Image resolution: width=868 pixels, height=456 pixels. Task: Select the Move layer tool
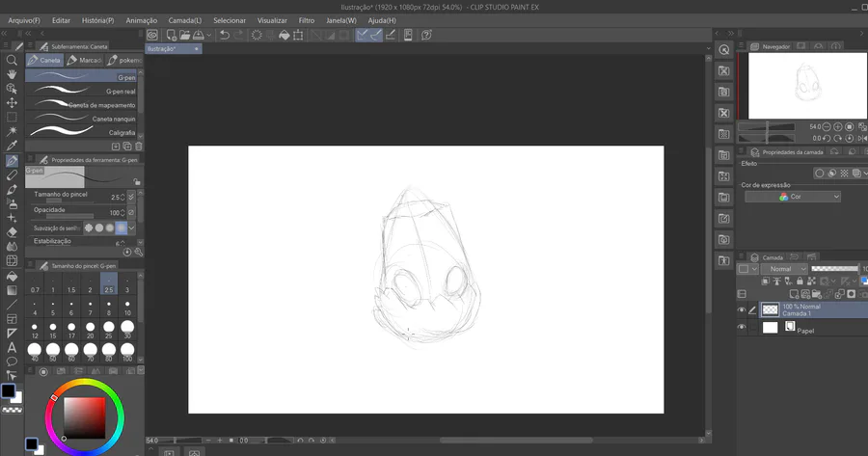11,102
